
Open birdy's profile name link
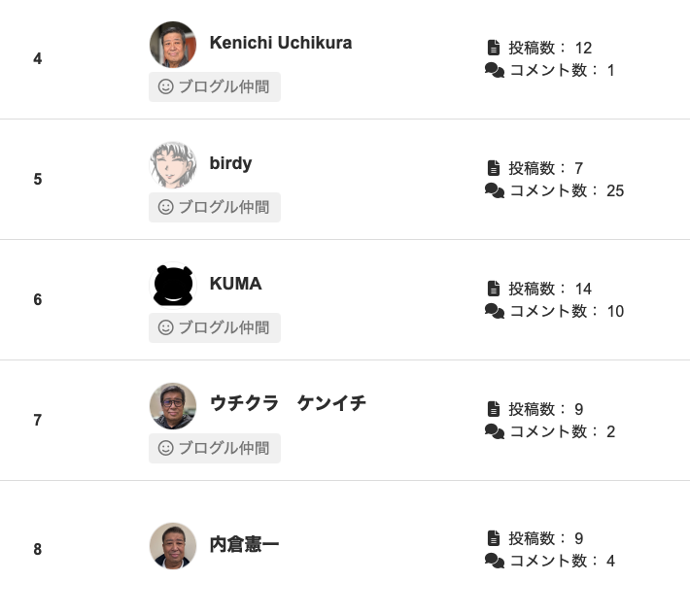230,163
